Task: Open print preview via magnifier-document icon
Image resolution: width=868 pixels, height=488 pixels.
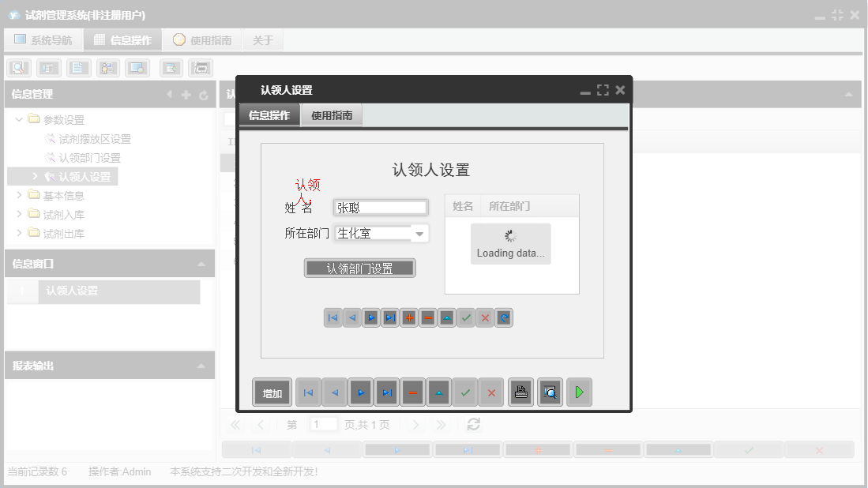Action: coord(550,392)
